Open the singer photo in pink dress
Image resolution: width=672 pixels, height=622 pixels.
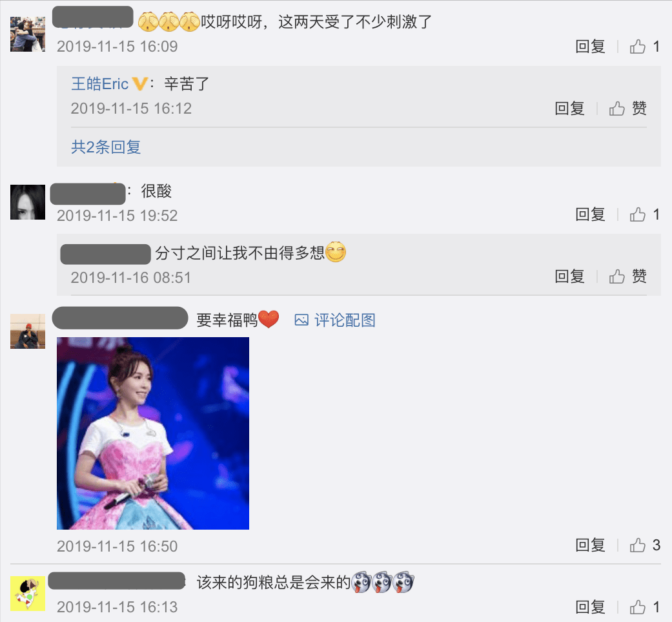(153, 433)
